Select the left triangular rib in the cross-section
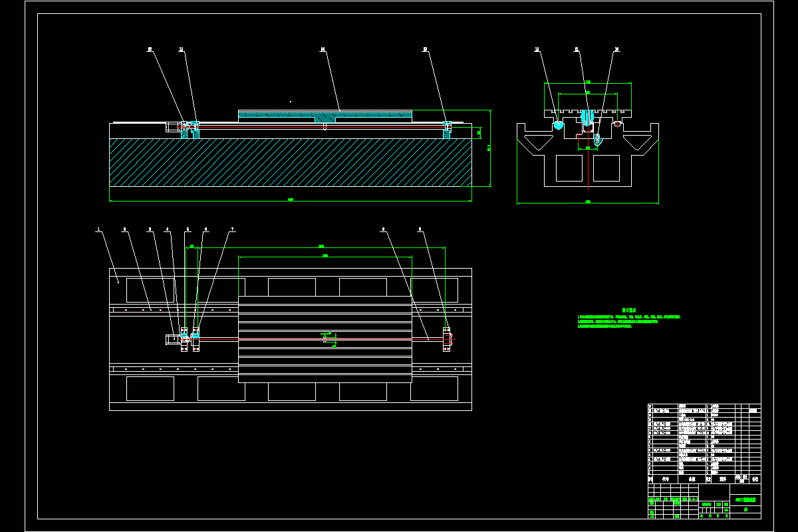 click(539, 142)
